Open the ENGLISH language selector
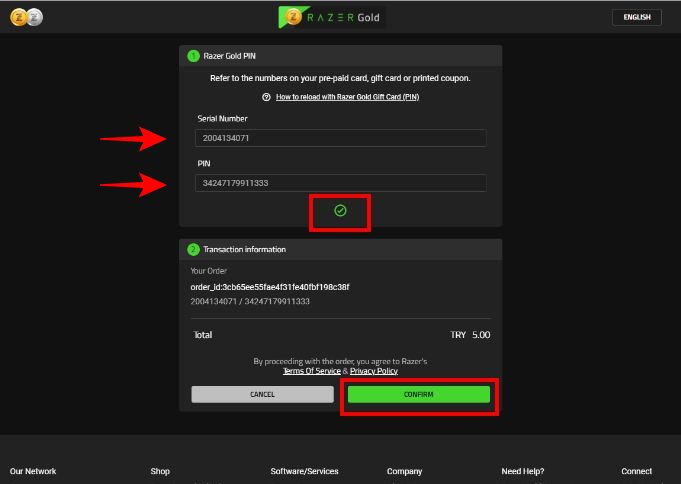The width and height of the screenshot is (681, 484). coord(637,17)
